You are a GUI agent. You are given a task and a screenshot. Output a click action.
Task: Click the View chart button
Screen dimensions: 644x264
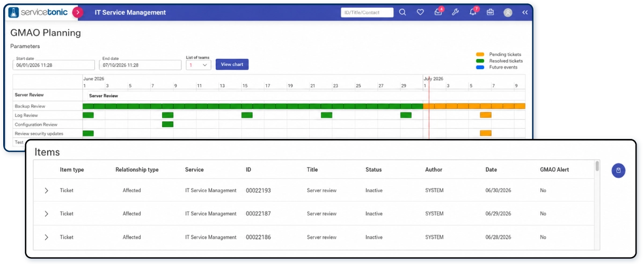point(232,64)
